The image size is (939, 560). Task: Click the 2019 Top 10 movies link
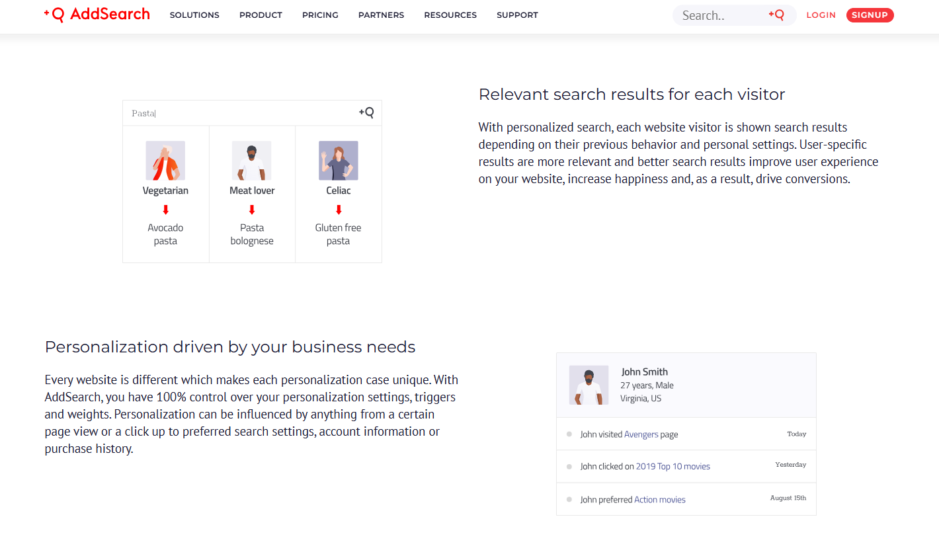pos(673,466)
